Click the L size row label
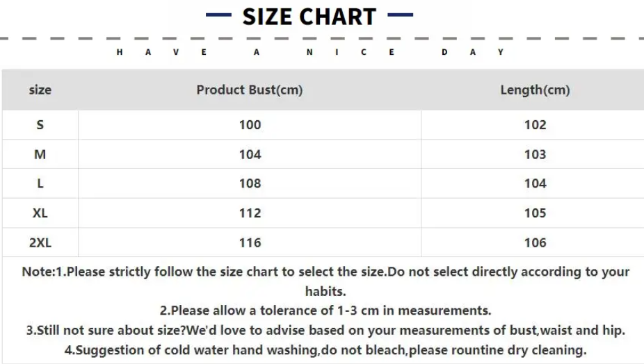Viewport: 644px width, 364px height. pyautogui.click(x=40, y=183)
